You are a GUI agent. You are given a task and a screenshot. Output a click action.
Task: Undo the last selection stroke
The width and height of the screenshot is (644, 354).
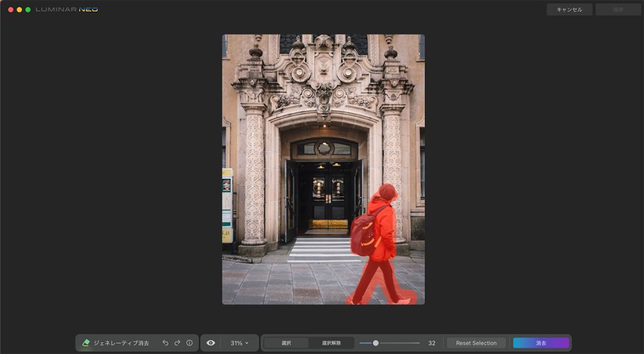[165, 343]
